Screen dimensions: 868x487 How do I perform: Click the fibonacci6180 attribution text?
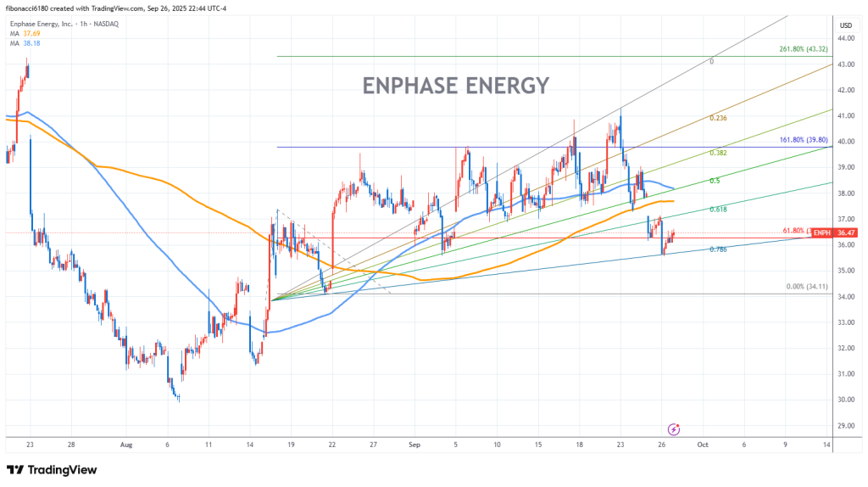(x=29, y=7)
